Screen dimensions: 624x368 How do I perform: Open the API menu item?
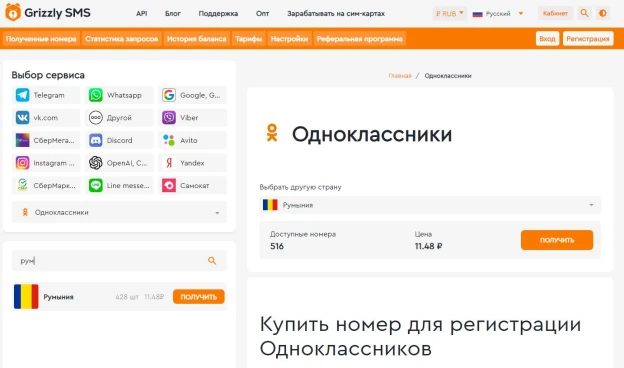pyautogui.click(x=142, y=14)
